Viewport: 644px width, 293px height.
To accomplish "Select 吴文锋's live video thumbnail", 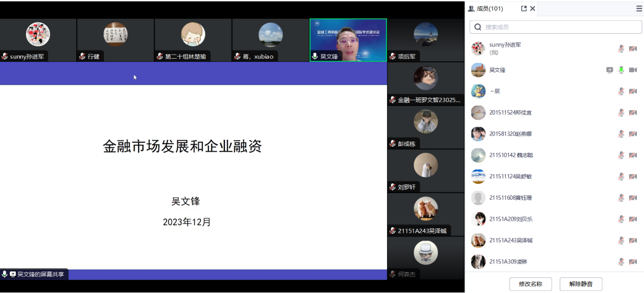I will [x=348, y=40].
